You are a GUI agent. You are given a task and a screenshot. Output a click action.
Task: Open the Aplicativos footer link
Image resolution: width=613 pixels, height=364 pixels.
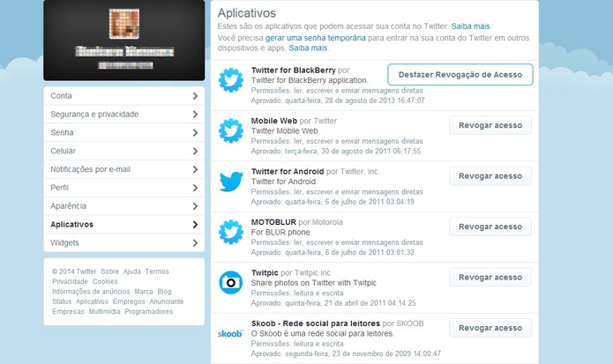(92, 301)
